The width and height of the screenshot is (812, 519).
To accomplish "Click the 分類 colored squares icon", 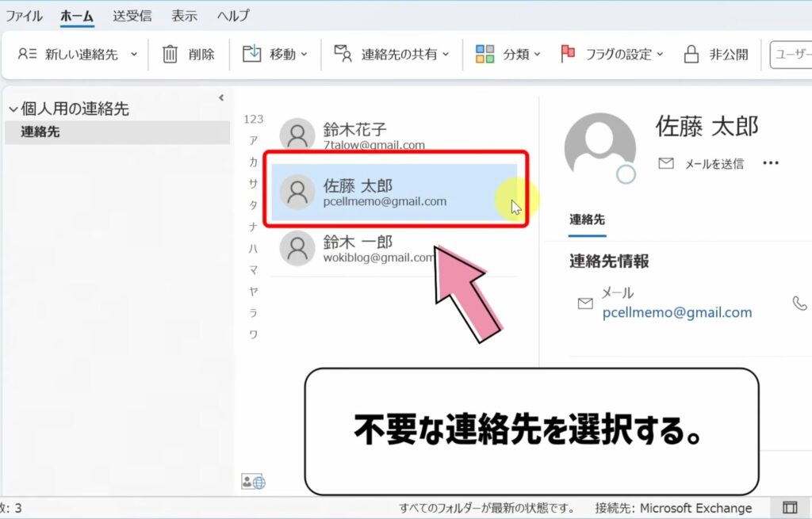I will point(485,53).
